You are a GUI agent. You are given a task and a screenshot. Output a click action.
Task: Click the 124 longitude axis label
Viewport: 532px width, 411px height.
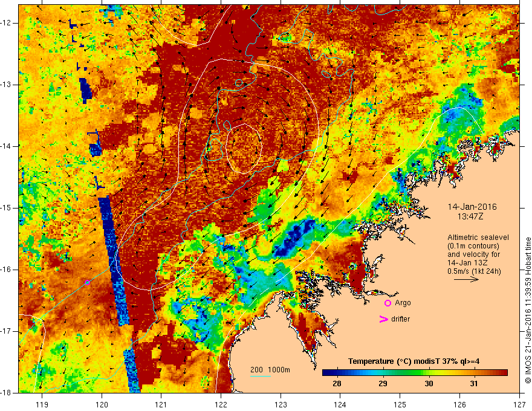tap(340, 404)
